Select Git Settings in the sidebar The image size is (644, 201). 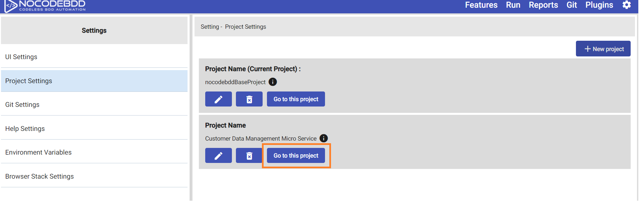pos(22,105)
